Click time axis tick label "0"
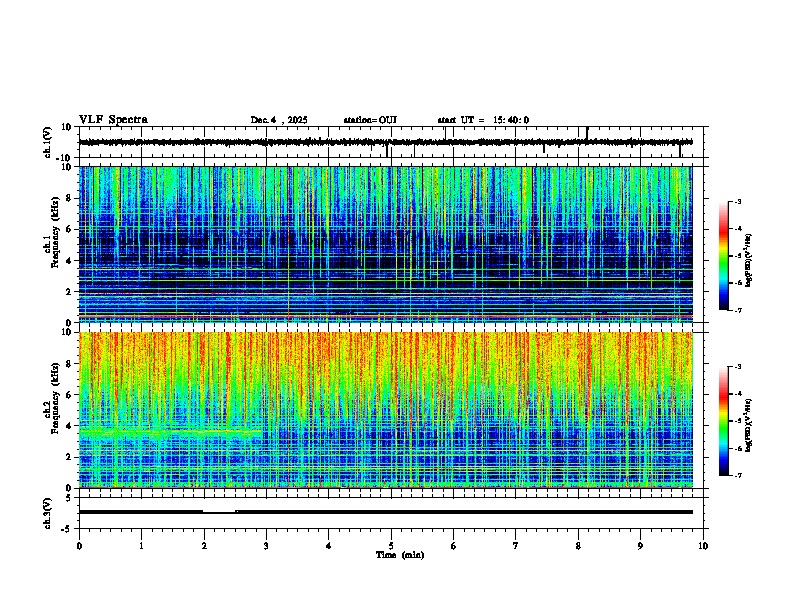This screenshot has width=792, height=612. (79, 546)
